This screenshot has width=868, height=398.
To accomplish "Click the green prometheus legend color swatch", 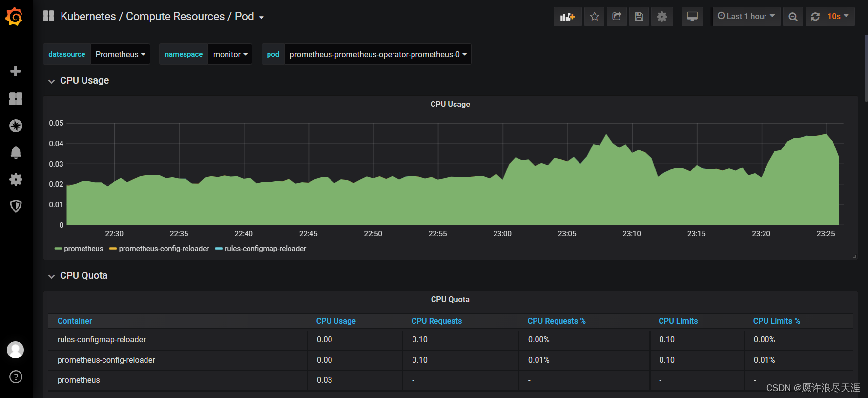I will (x=58, y=249).
